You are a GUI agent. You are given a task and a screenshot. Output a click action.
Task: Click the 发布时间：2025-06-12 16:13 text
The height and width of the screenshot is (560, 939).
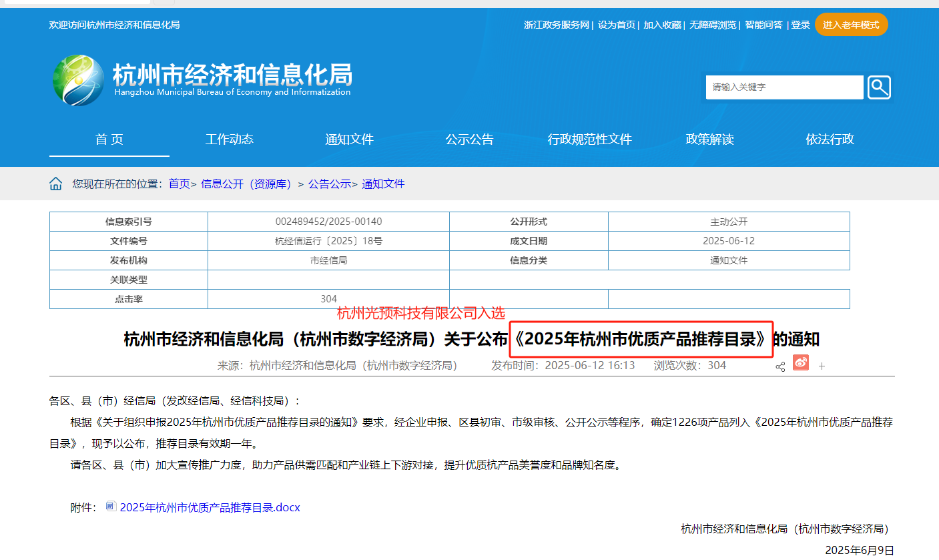[563, 365]
